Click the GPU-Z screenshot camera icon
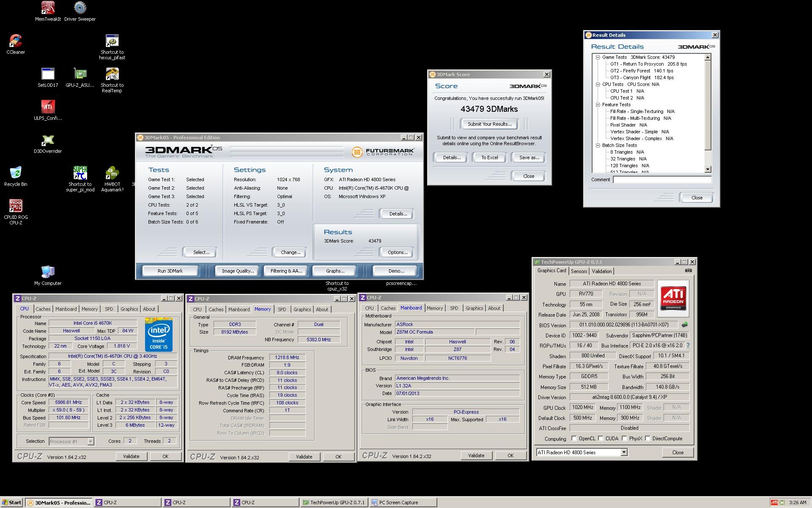The image size is (812, 508). 688,271
